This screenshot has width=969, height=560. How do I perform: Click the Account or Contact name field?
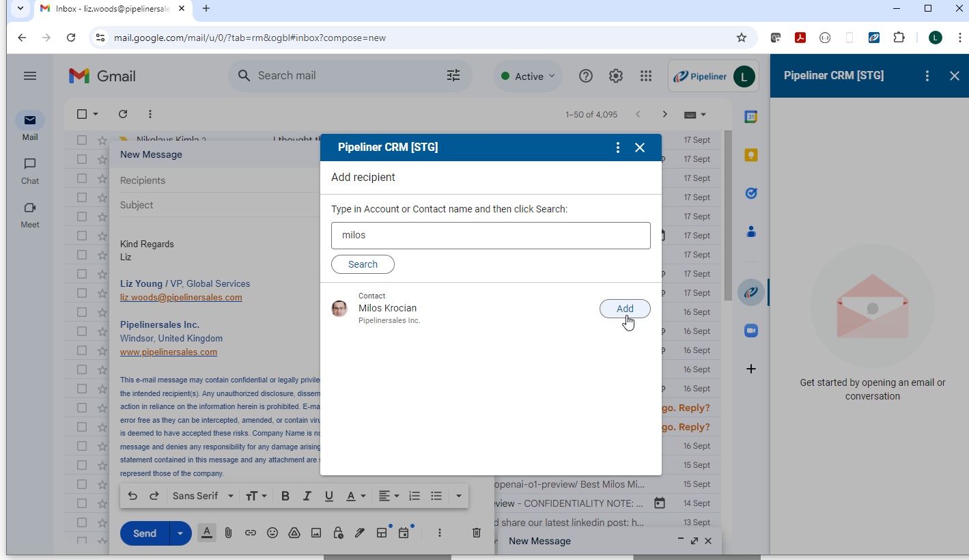tap(490, 235)
